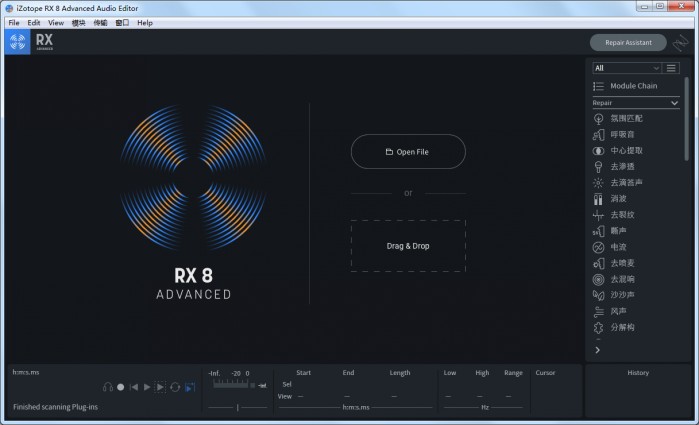699x425 pixels.
Task: Toggle the blue follow-playhead button
Action: click(x=190, y=387)
